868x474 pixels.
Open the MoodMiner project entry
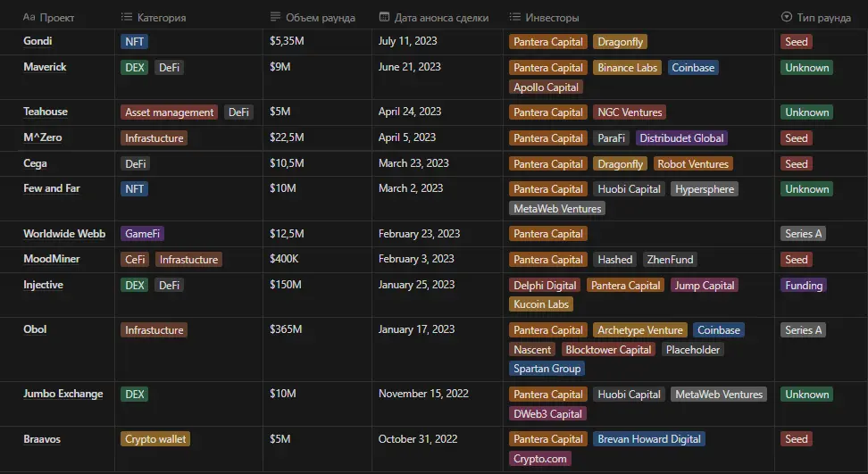coord(52,259)
